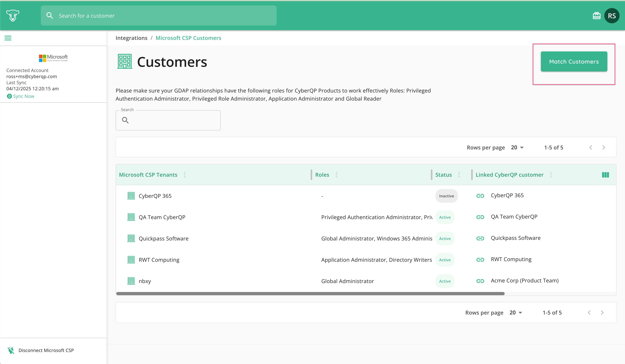Click building icon beside QA Team CyberQP tenant
This screenshot has width=625, height=364.
coord(131,217)
